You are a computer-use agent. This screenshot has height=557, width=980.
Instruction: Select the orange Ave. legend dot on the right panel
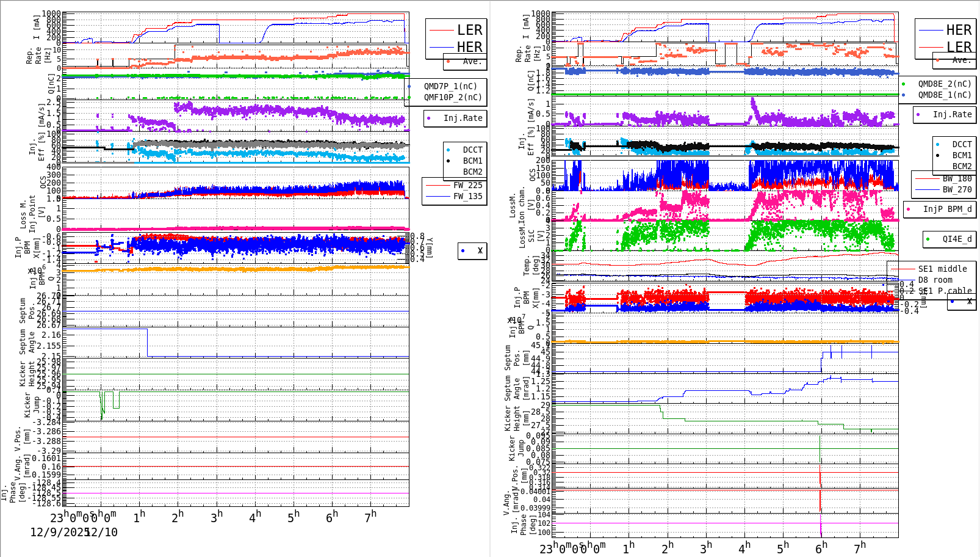click(x=939, y=60)
